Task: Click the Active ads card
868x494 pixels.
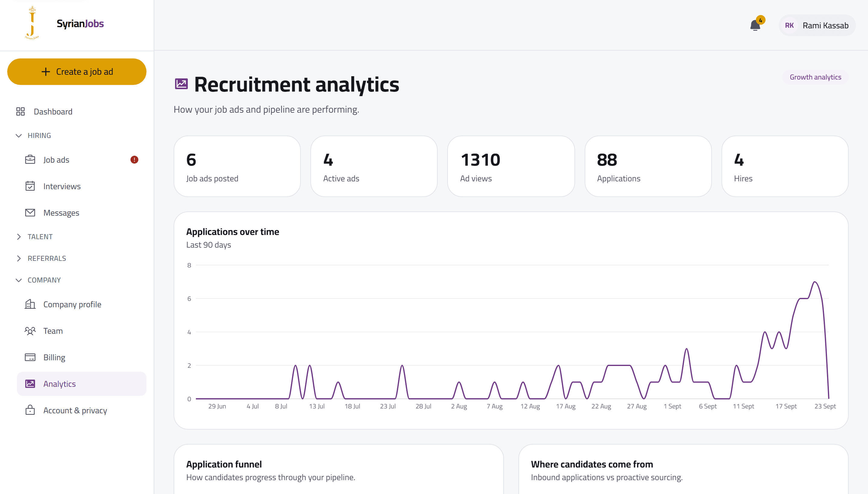Action: (x=374, y=166)
